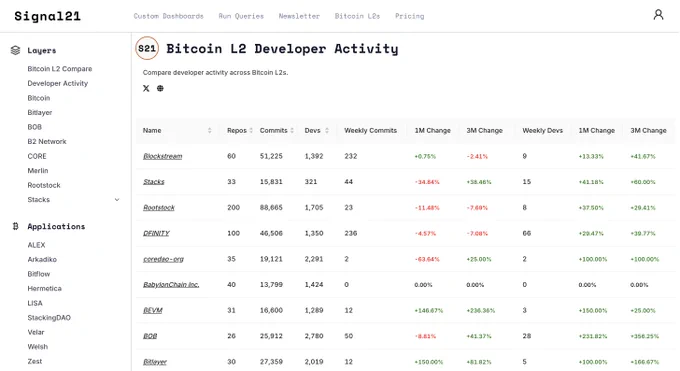Click the Layers section heading
Screen dimensions: 680x371
pos(42,50)
